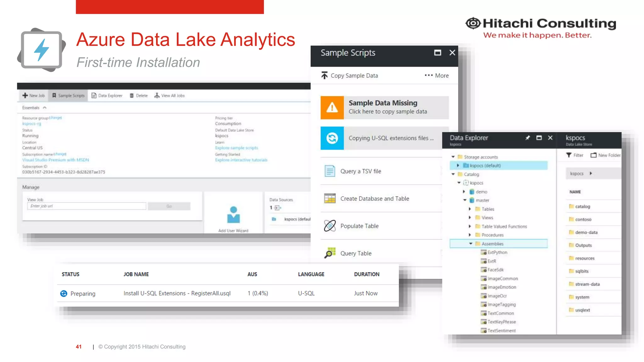Viewport: 644px width, 362px height.
Task: Open the Add User Wizard tile icon
Action: coord(233,215)
